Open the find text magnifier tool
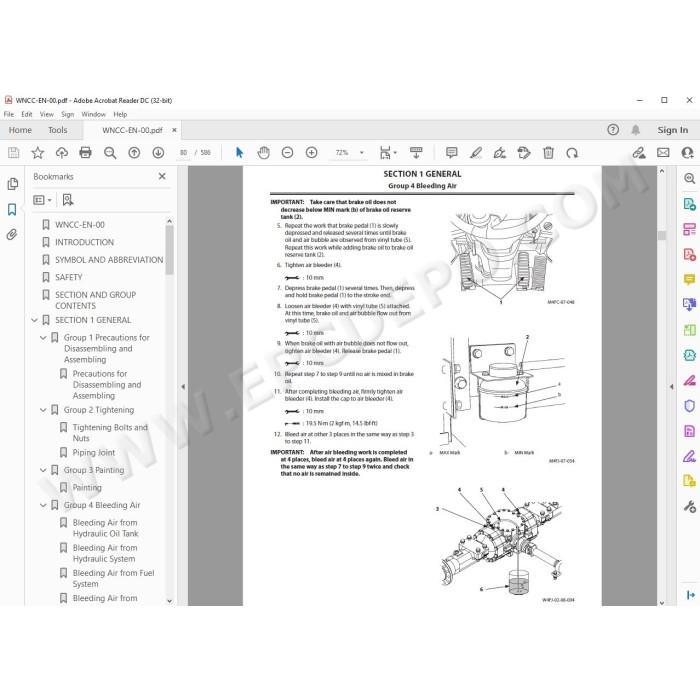The width and height of the screenshot is (700, 700). click(x=110, y=153)
